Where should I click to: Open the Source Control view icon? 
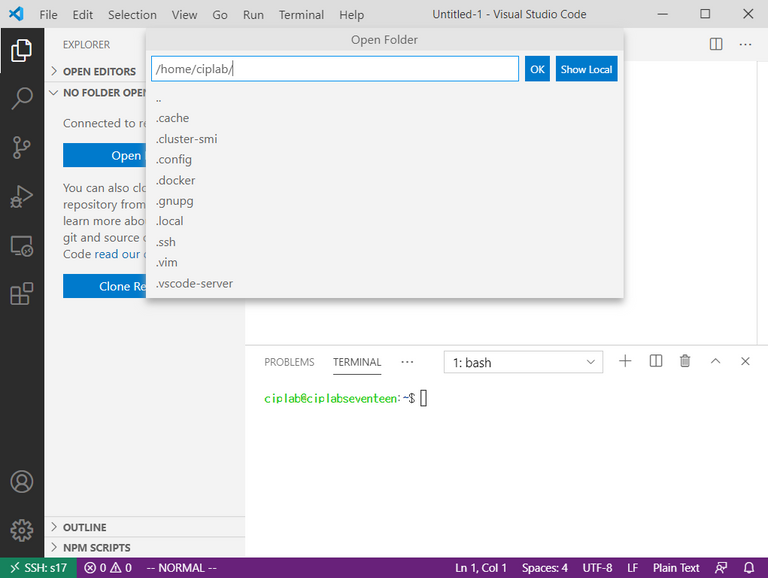click(x=22, y=147)
